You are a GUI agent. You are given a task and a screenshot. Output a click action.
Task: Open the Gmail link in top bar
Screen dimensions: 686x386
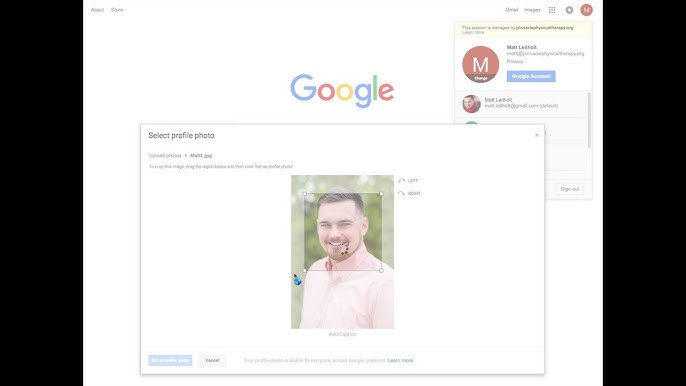point(512,10)
